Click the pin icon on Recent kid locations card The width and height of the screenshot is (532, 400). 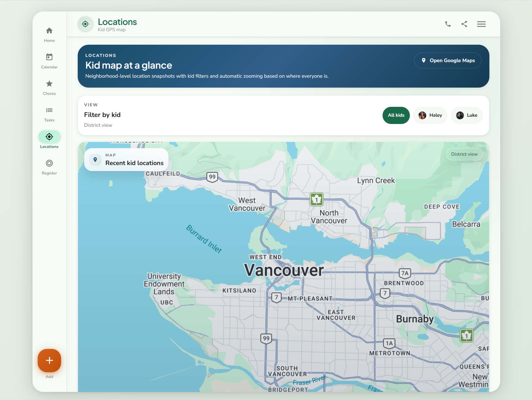pos(95,160)
